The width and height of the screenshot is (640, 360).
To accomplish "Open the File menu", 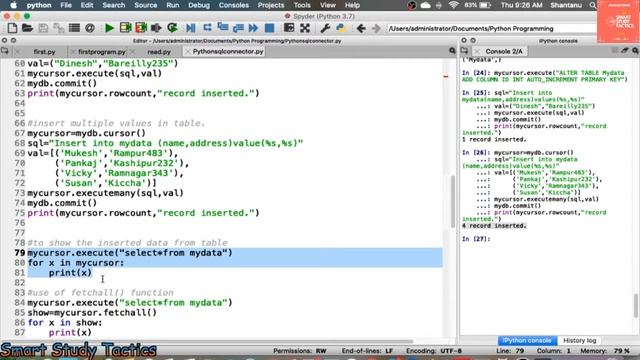I will [66, 5].
